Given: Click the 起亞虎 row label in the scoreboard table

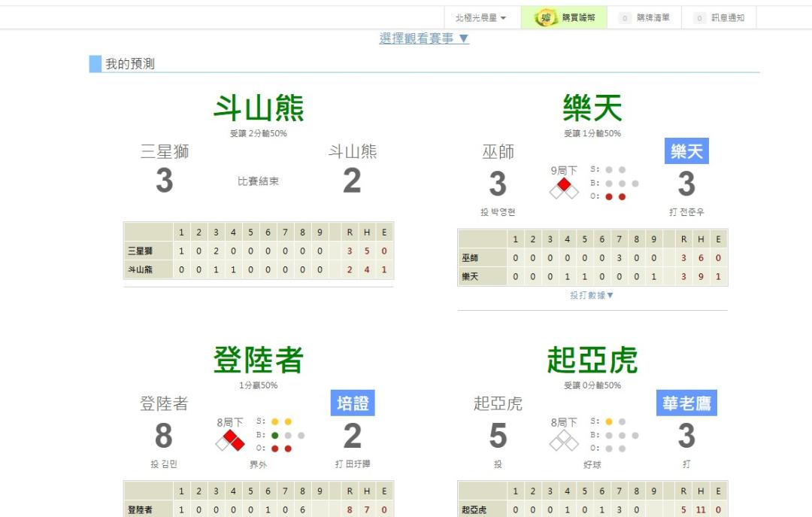Looking at the screenshot, I should point(474,509).
